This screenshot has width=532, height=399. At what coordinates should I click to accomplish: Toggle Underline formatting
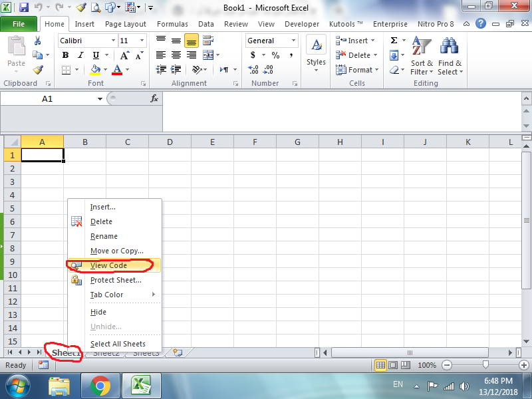(96, 55)
